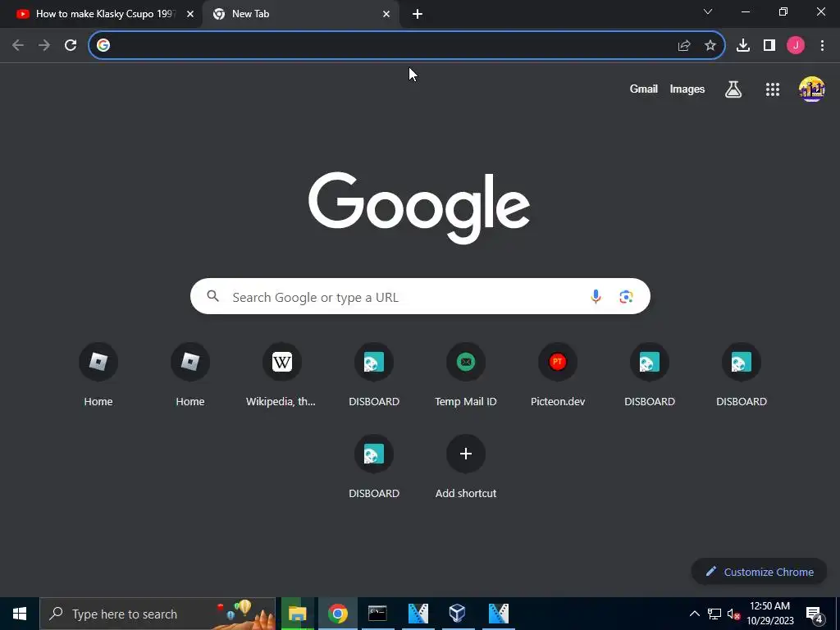Open the Windows Start menu
This screenshot has width=840, height=630.
click(x=20, y=614)
